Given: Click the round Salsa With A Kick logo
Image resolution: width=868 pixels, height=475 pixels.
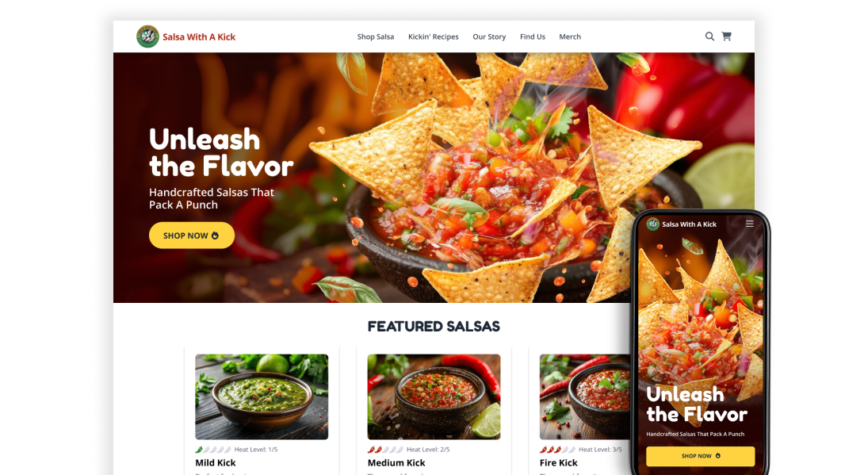Looking at the screenshot, I should click(x=147, y=36).
